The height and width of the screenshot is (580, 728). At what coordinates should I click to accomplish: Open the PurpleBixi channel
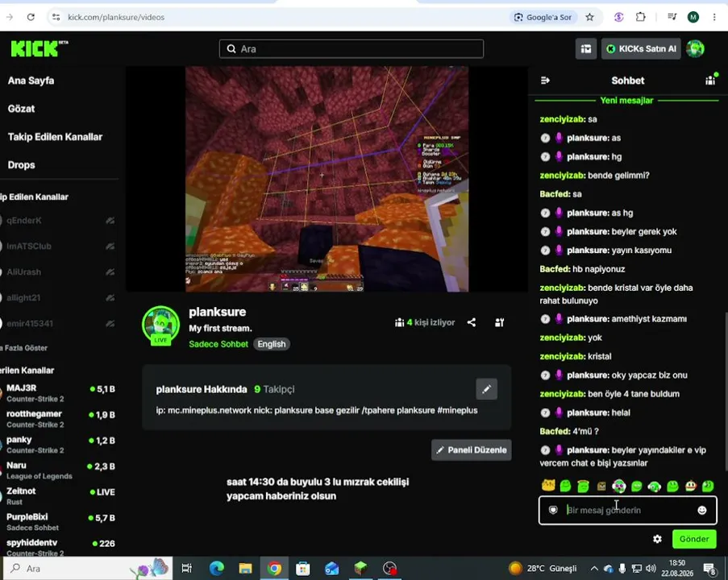[x=57, y=521]
